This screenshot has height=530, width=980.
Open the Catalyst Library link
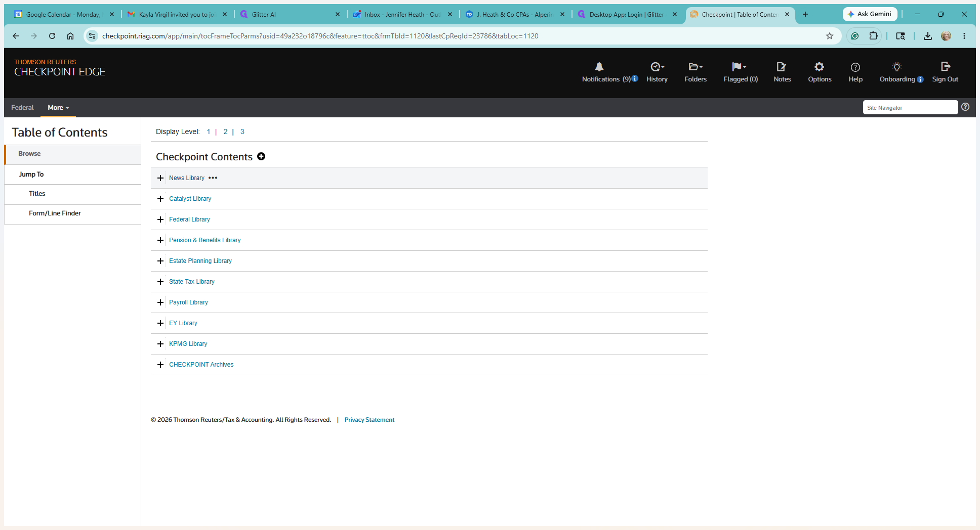click(x=190, y=199)
